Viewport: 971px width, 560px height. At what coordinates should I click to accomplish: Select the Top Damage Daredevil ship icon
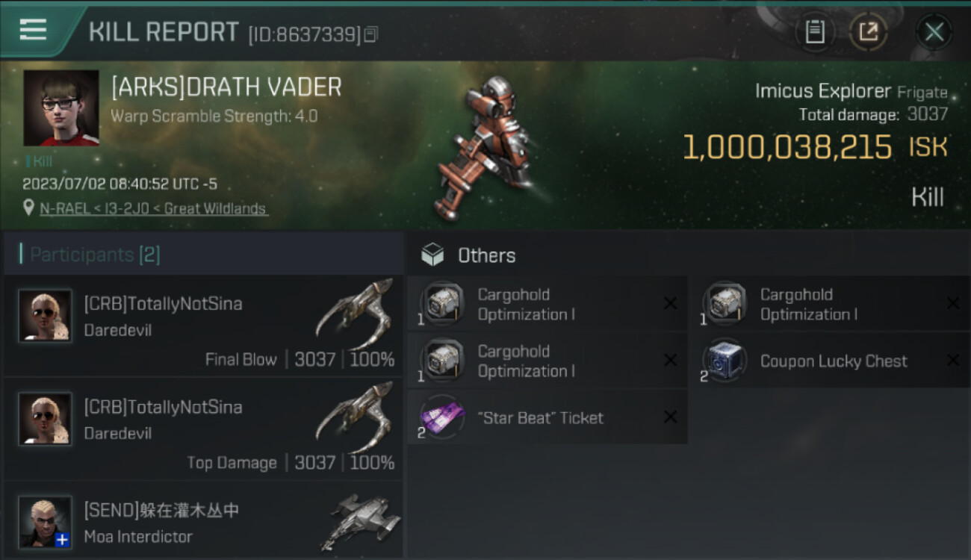[x=356, y=418]
